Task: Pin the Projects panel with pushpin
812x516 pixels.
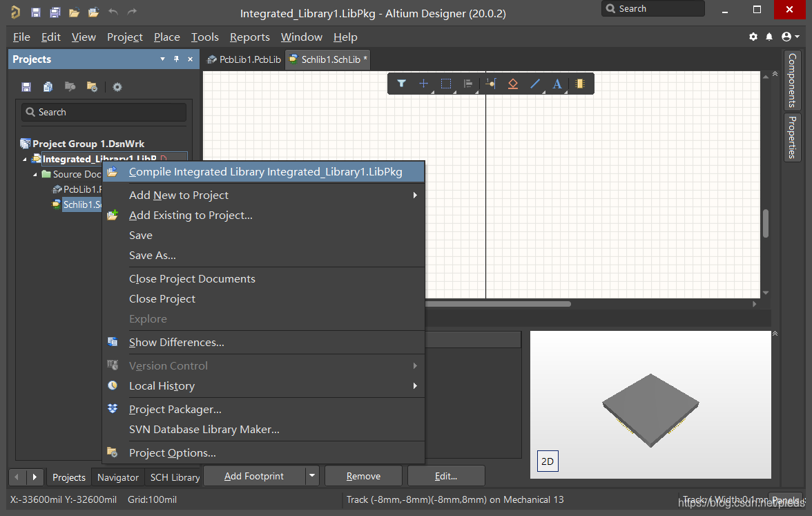Action: pos(176,59)
